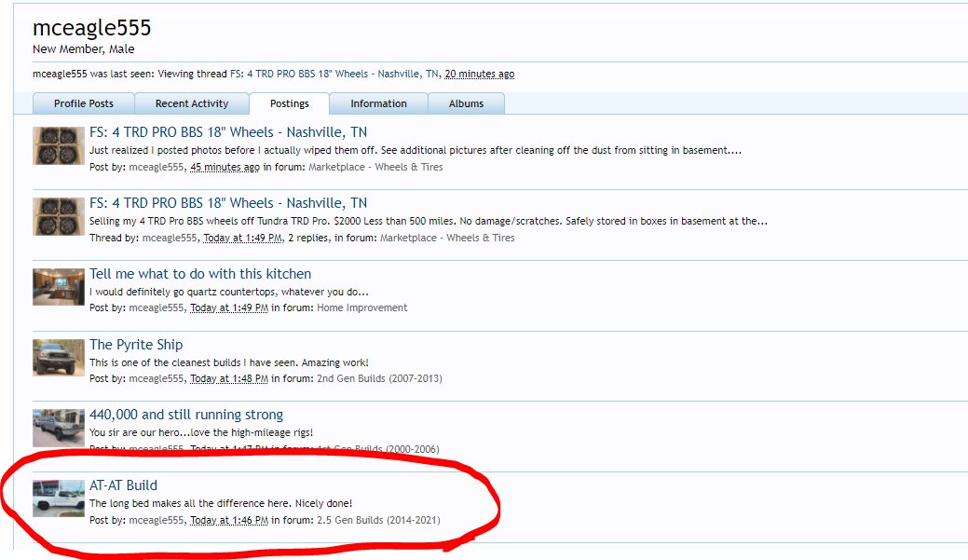
Task: View the Albums tab
Action: (x=466, y=103)
